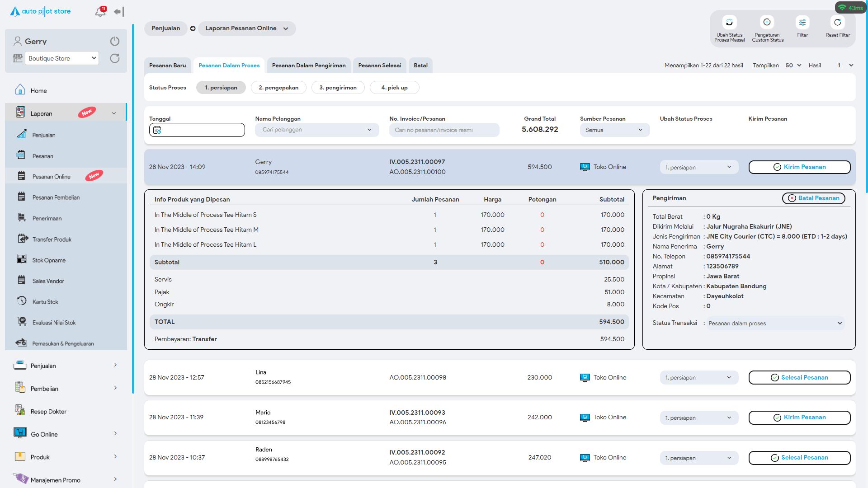Viewport: 868px width, 488px height.
Task: Open the Kartu Stok sidebar item
Action: tap(45, 302)
